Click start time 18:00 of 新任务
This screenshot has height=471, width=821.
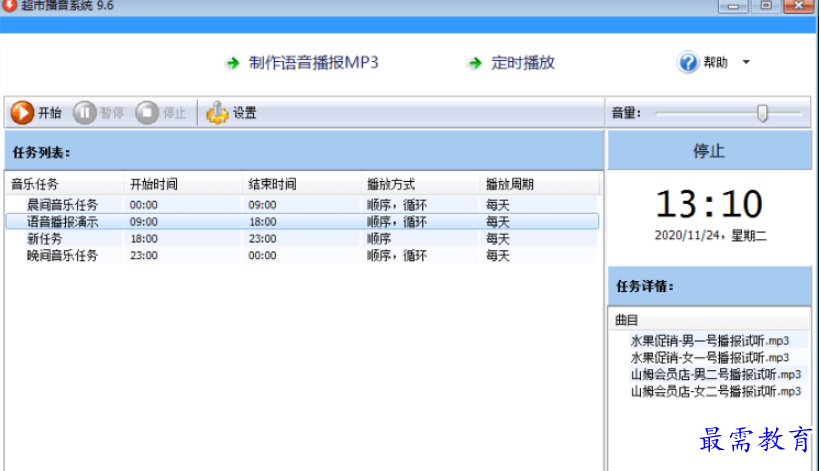point(143,239)
